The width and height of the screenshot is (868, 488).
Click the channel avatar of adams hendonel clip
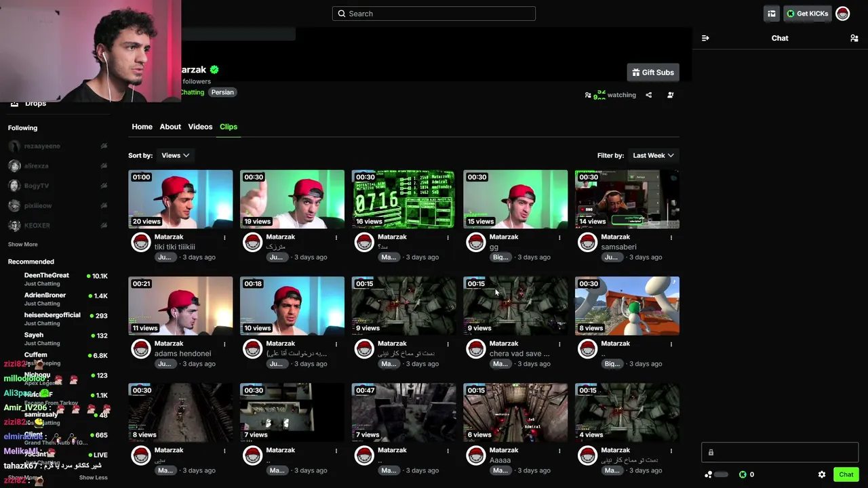coord(141,348)
